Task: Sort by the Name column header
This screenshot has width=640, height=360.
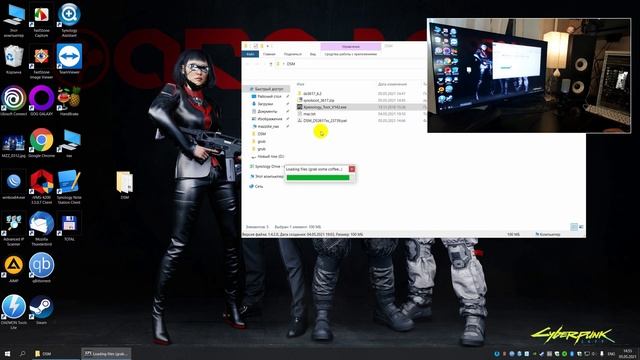Action: pyautogui.click(x=301, y=84)
